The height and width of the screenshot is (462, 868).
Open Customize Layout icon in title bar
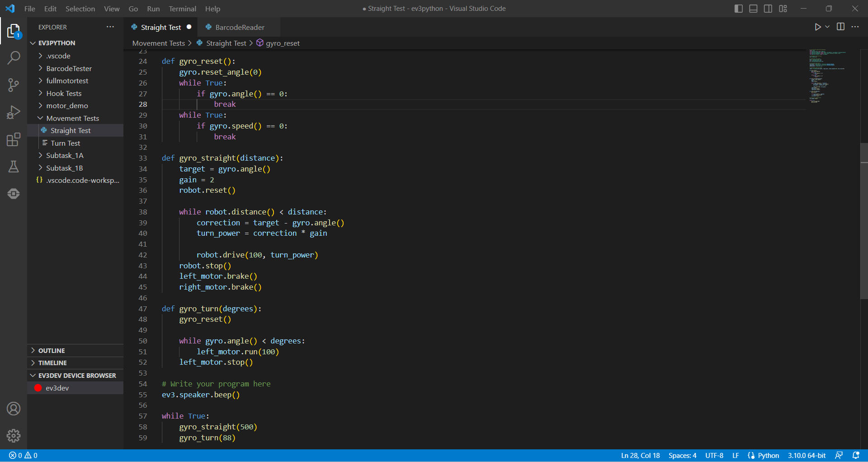783,9
